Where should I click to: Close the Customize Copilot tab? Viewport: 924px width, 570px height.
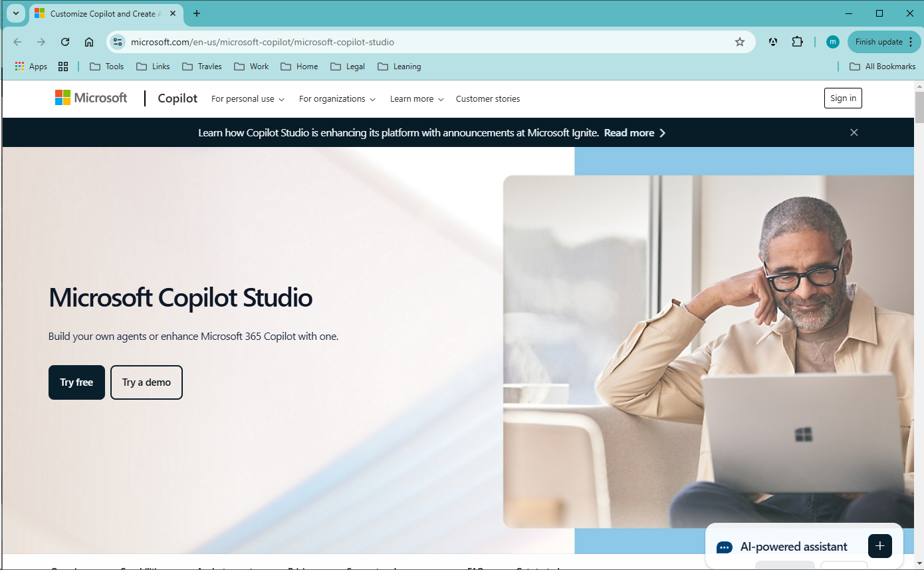pos(173,13)
